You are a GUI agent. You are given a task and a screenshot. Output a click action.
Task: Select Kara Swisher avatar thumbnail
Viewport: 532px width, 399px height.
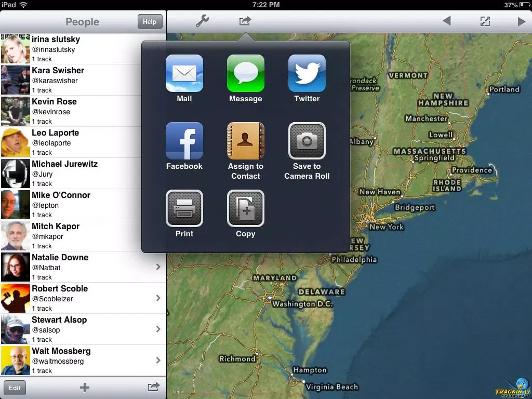[x=16, y=79]
